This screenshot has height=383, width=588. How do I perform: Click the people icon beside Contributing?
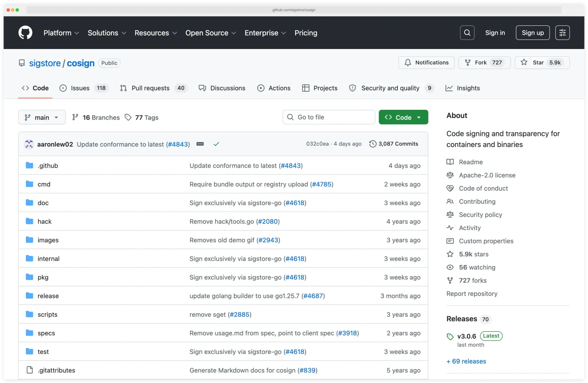[x=450, y=201]
